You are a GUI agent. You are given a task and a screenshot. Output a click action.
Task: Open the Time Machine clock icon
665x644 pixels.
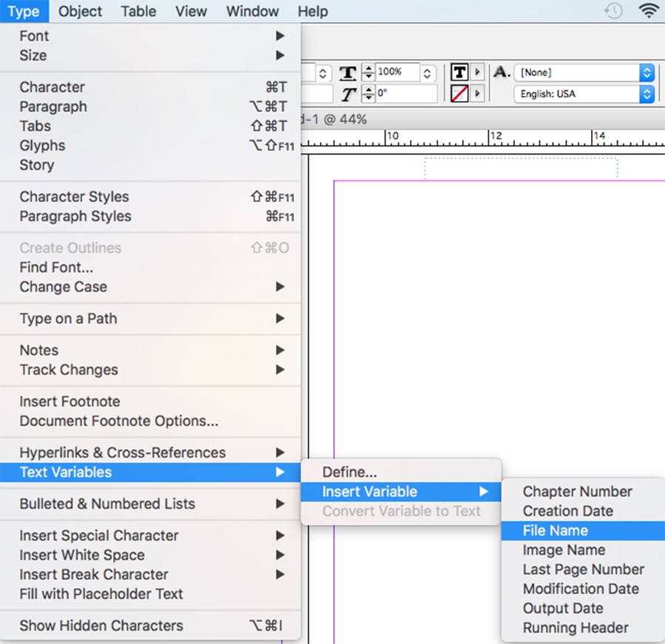pos(613,11)
